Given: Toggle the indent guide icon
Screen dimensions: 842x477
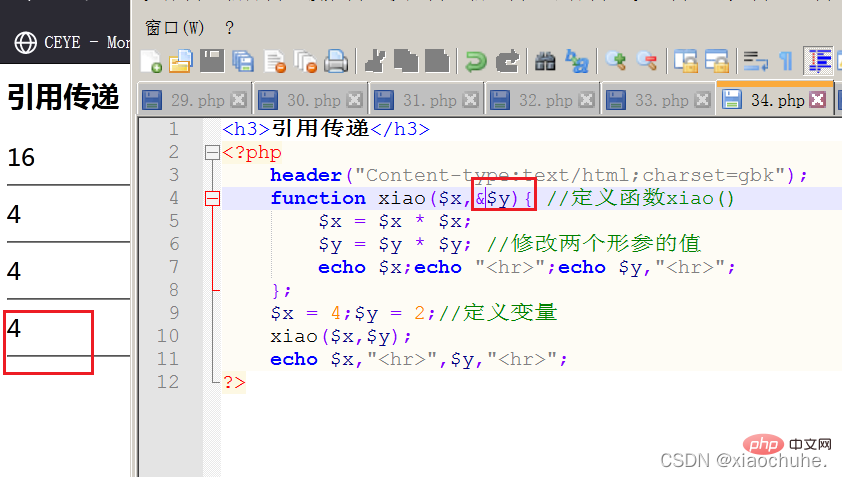Looking at the screenshot, I should tap(818, 61).
